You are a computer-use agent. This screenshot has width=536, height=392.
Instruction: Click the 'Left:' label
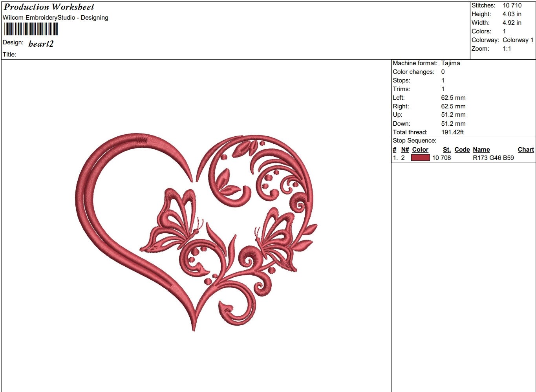(399, 98)
